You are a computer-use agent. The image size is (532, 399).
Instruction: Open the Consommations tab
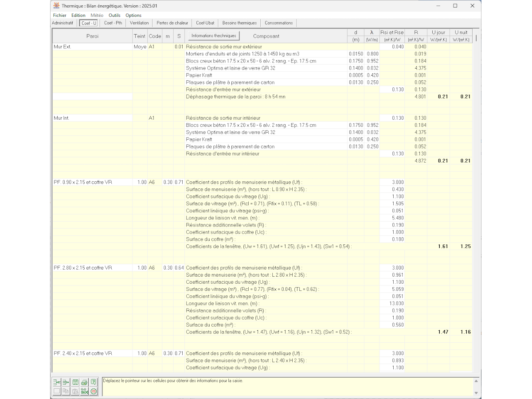[x=278, y=23]
